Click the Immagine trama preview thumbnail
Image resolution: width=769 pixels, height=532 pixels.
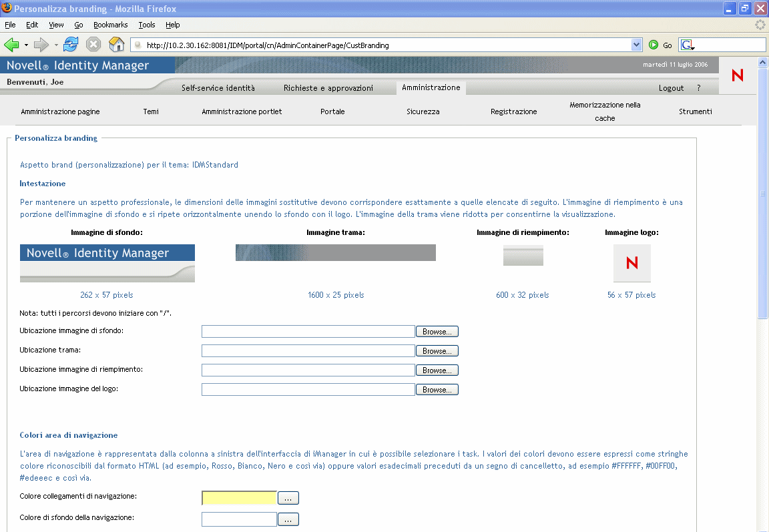tap(336, 252)
